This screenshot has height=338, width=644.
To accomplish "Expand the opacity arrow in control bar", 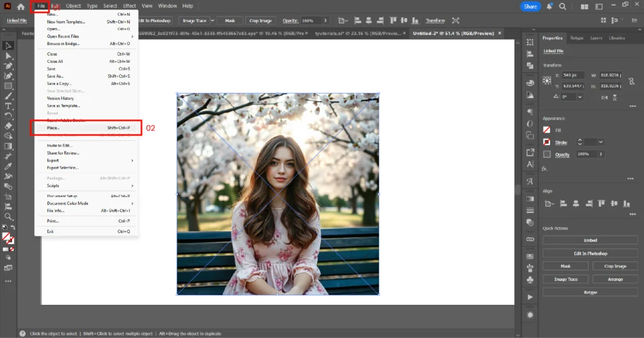I will 325,21.
